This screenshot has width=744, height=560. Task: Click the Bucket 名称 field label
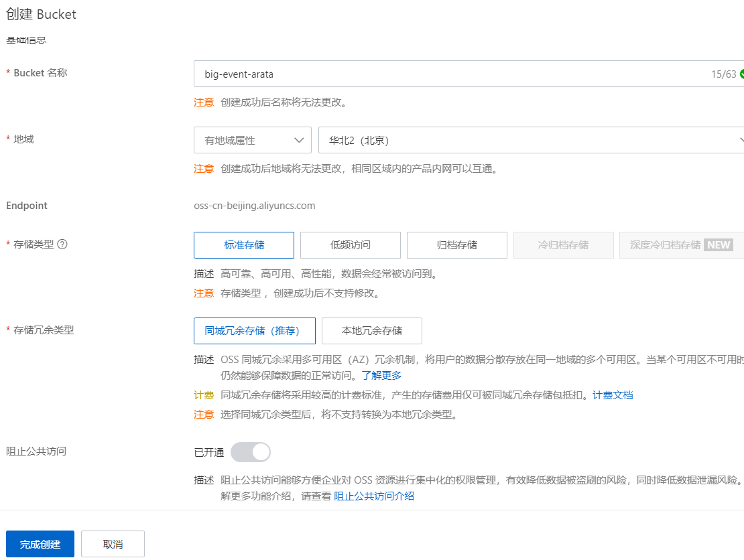[x=40, y=72]
